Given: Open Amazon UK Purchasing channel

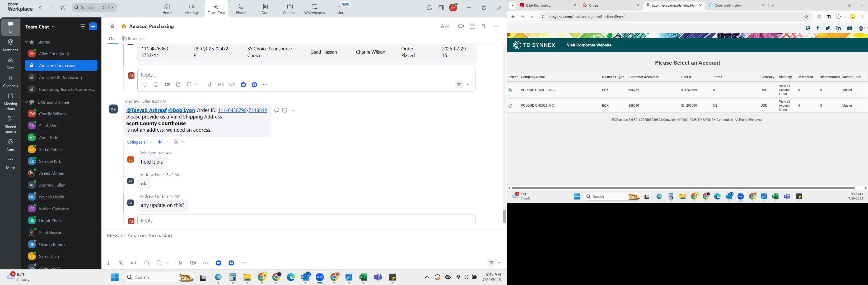Looking at the screenshot, I should pos(60,77).
